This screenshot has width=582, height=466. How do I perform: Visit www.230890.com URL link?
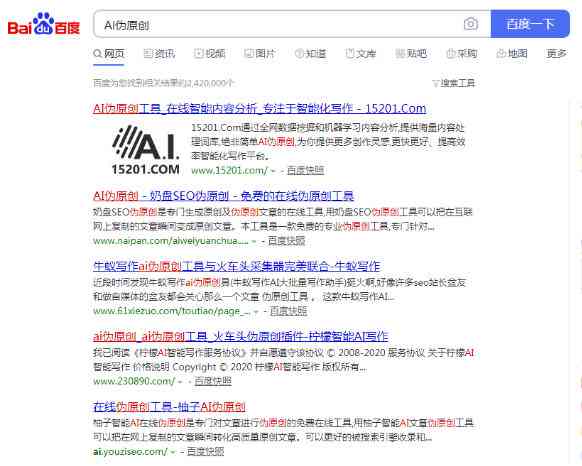pyautogui.click(x=134, y=381)
